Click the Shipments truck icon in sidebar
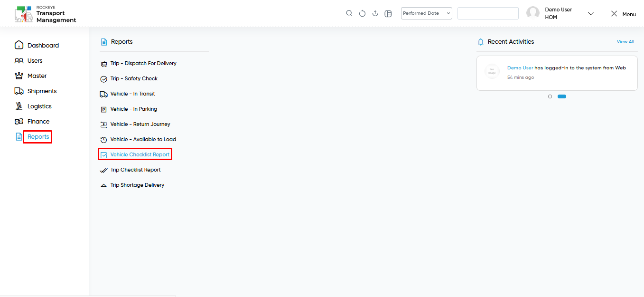 click(19, 91)
